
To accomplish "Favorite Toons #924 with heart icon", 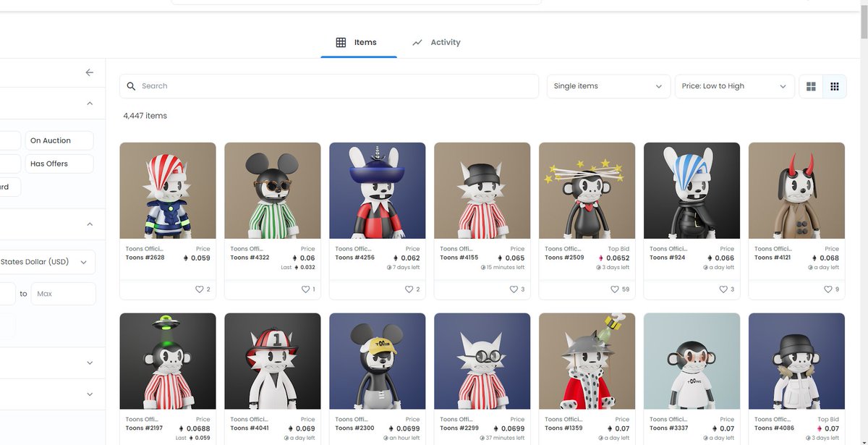I will [x=723, y=289].
